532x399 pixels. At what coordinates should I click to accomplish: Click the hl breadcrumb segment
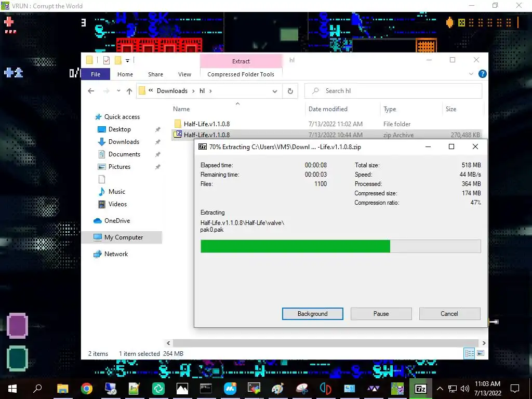[x=202, y=91]
